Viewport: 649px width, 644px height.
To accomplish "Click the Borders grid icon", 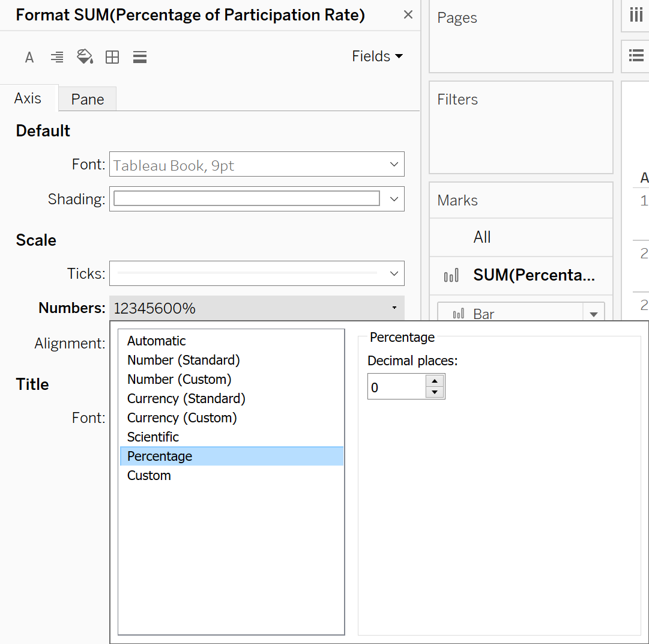I will [112, 58].
